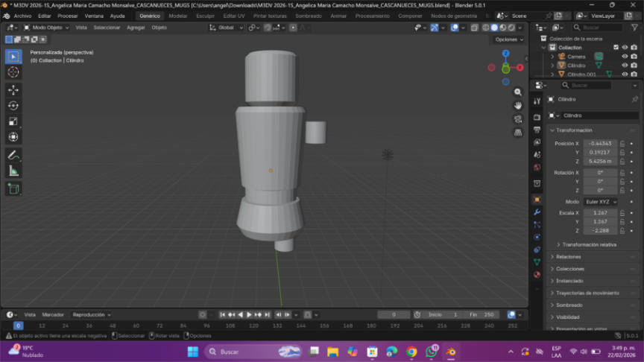644x362 pixels.
Task: Open the Global transform orientation dropdown
Action: pos(226,28)
